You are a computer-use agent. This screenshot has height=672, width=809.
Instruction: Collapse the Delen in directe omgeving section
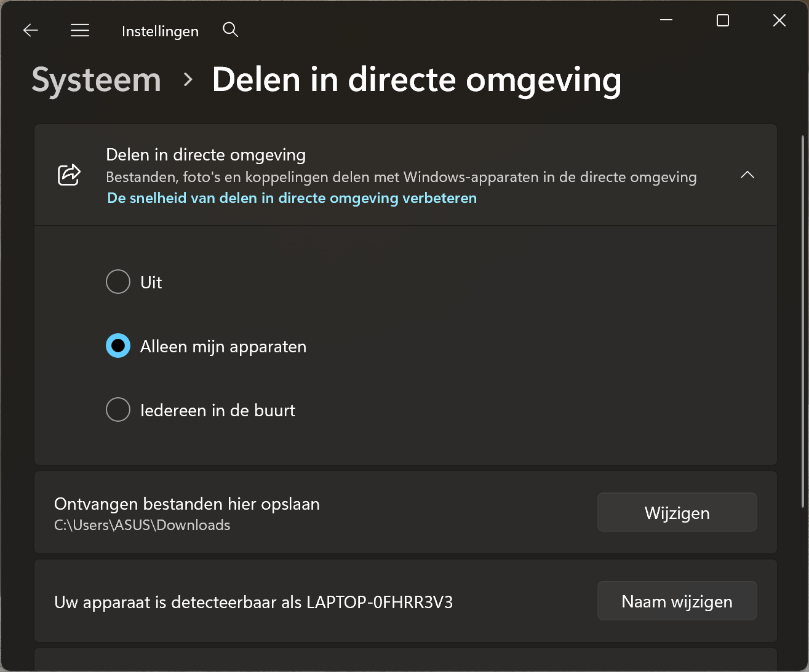coord(747,175)
